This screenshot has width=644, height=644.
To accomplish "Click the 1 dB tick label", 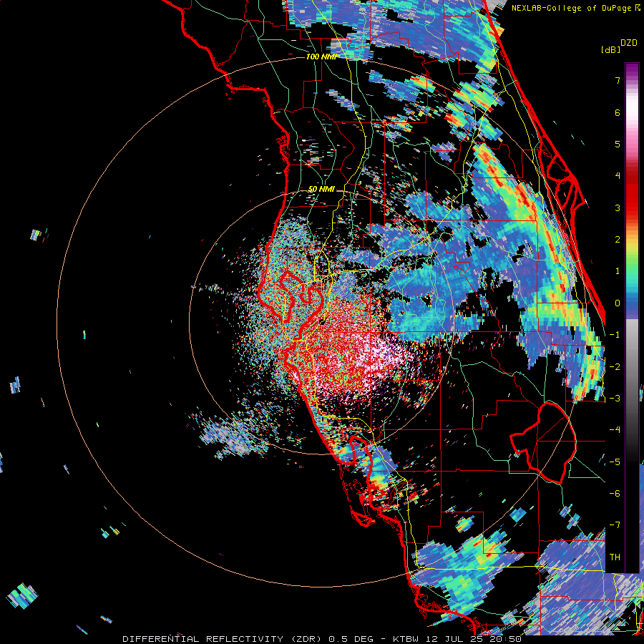I will (x=618, y=271).
